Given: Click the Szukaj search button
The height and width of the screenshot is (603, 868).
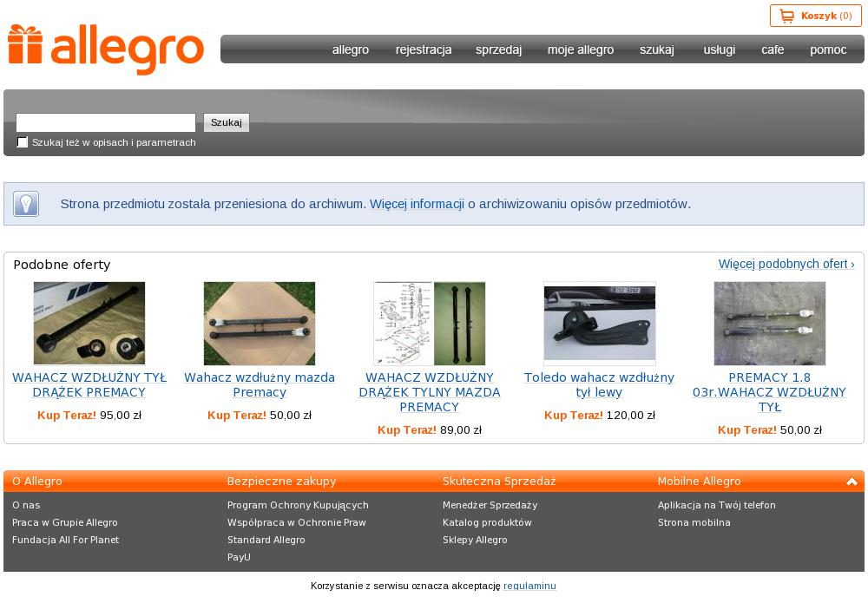Looking at the screenshot, I should pos(227,122).
